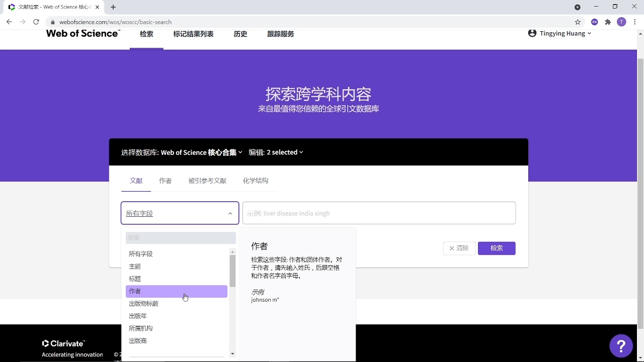Select 出版商 in the field list
The width and height of the screenshot is (644, 362).
coord(177,341)
